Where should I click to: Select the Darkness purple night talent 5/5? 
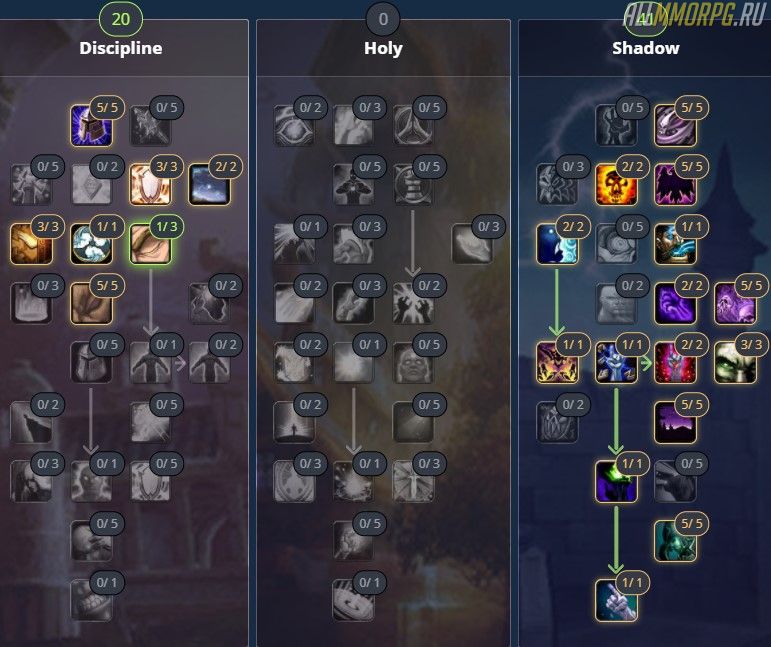click(676, 422)
